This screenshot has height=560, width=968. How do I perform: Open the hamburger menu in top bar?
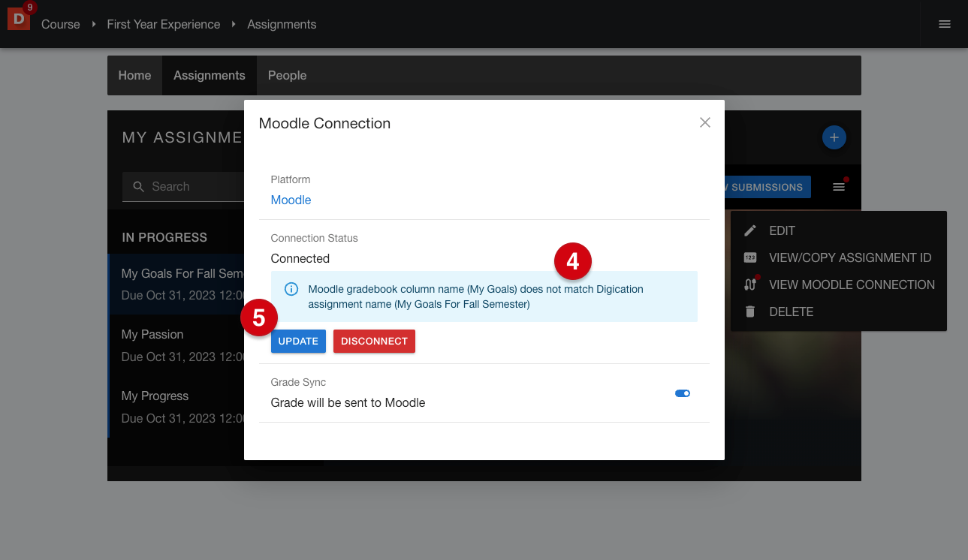945,24
